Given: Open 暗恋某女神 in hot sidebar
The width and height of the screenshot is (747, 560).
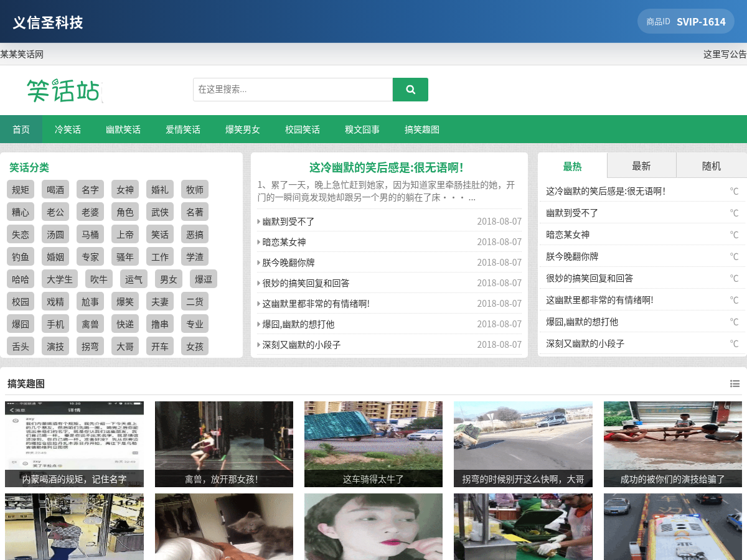Looking at the screenshot, I should point(568,235).
